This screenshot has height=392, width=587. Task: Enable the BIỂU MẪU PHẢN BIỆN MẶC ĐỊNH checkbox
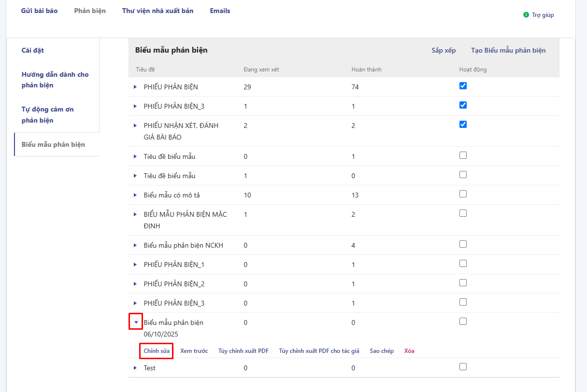[463, 213]
